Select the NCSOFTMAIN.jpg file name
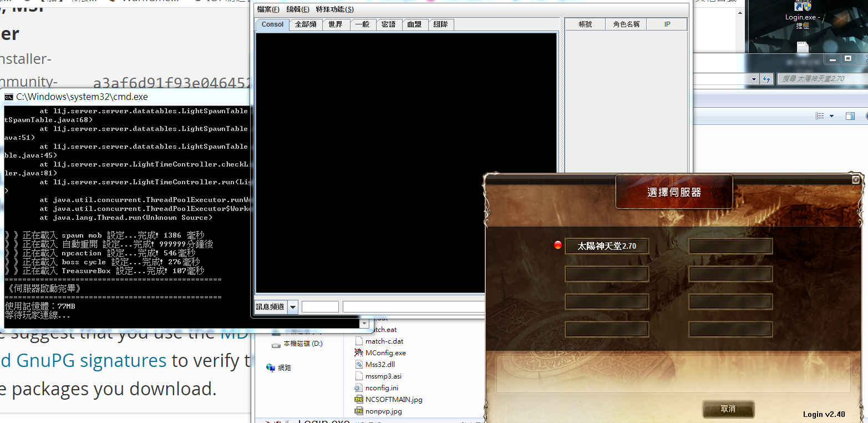The height and width of the screenshot is (423, 868). 394,399
